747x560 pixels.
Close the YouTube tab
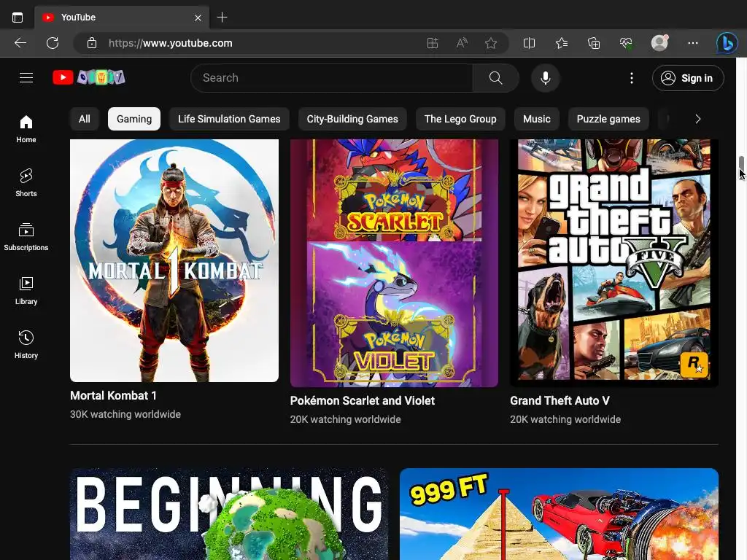click(x=198, y=17)
